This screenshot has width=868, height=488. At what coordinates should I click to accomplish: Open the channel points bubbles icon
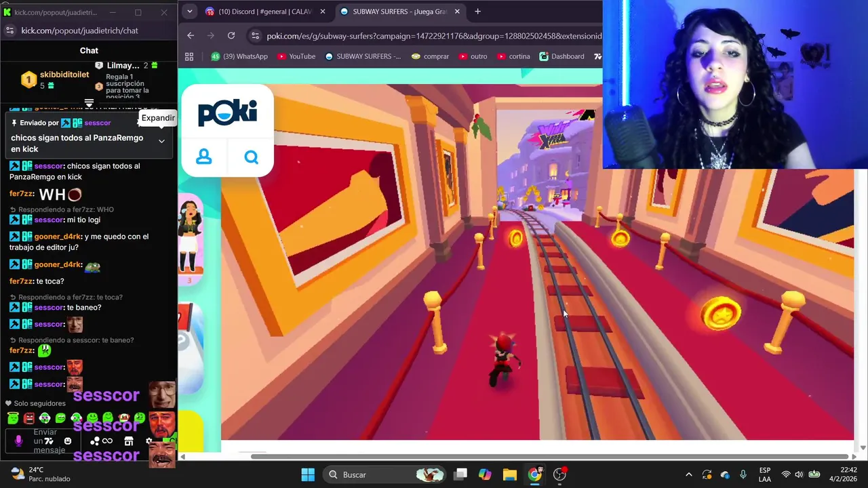tap(94, 441)
